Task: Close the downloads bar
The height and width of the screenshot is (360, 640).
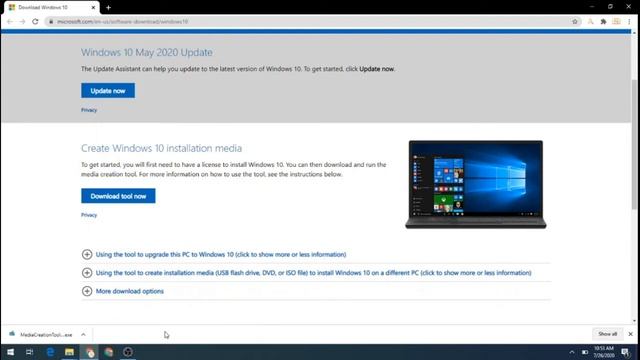Action: pos(631,334)
